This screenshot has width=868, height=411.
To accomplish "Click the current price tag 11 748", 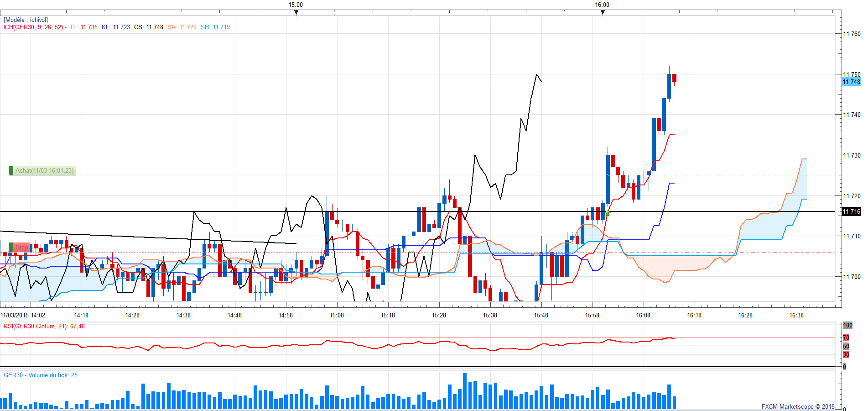I will (851, 82).
